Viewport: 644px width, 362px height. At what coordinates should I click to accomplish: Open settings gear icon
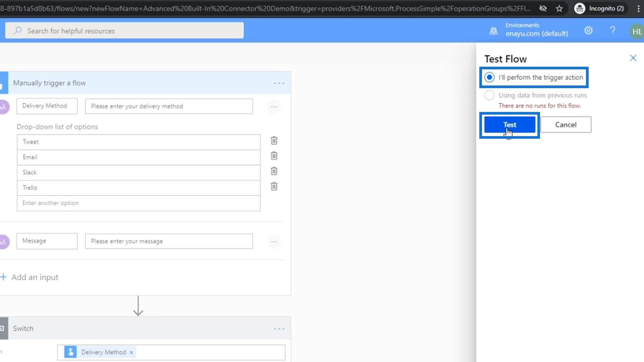point(588,31)
